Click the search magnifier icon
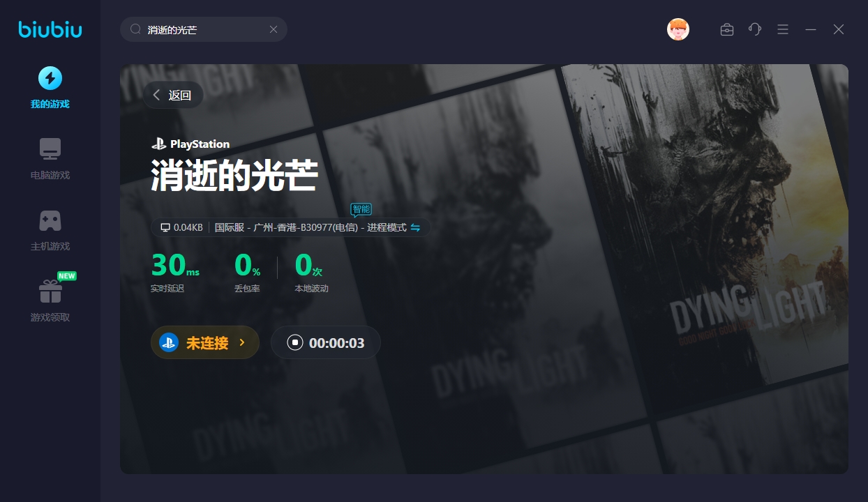 click(x=136, y=29)
